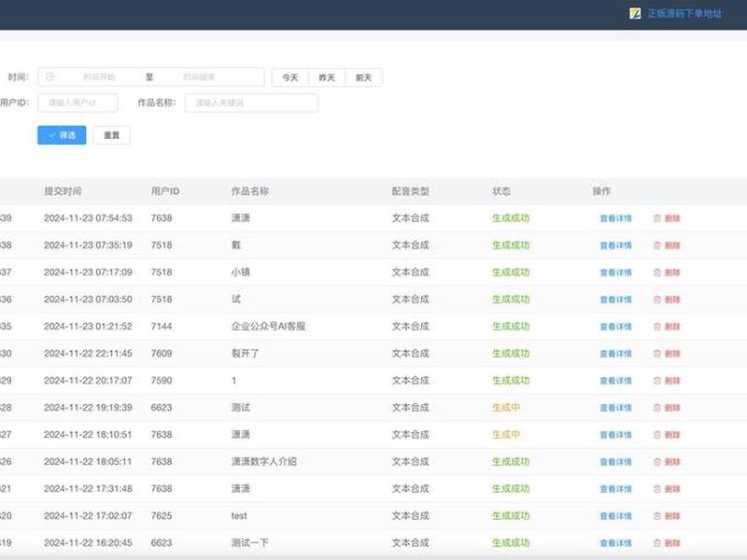Screen dimensions: 747x560
Task: Click the 测试一下 work name cell
Action: point(250,543)
